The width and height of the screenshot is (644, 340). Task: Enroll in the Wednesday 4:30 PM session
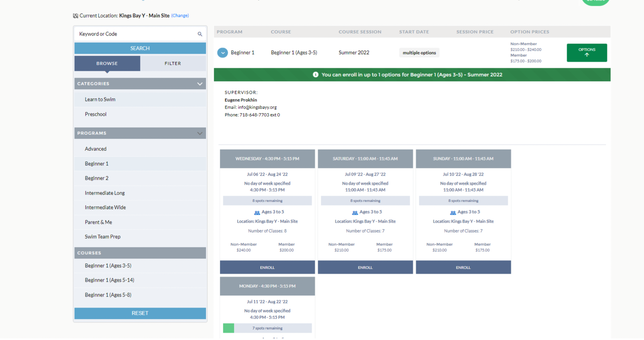[x=267, y=267]
